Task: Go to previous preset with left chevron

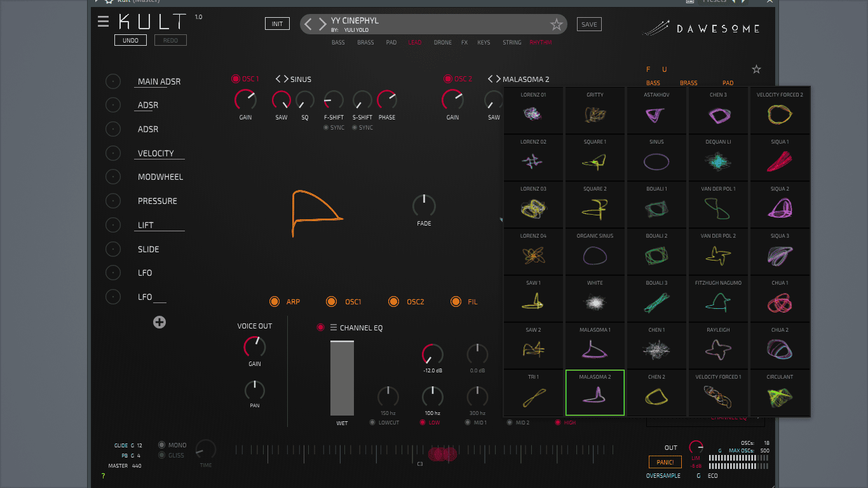Action: (x=308, y=25)
